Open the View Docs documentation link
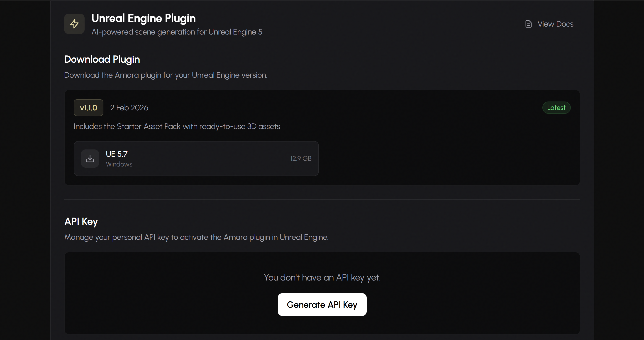644x340 pixels. pyautogui.click(x=556, y=24)
